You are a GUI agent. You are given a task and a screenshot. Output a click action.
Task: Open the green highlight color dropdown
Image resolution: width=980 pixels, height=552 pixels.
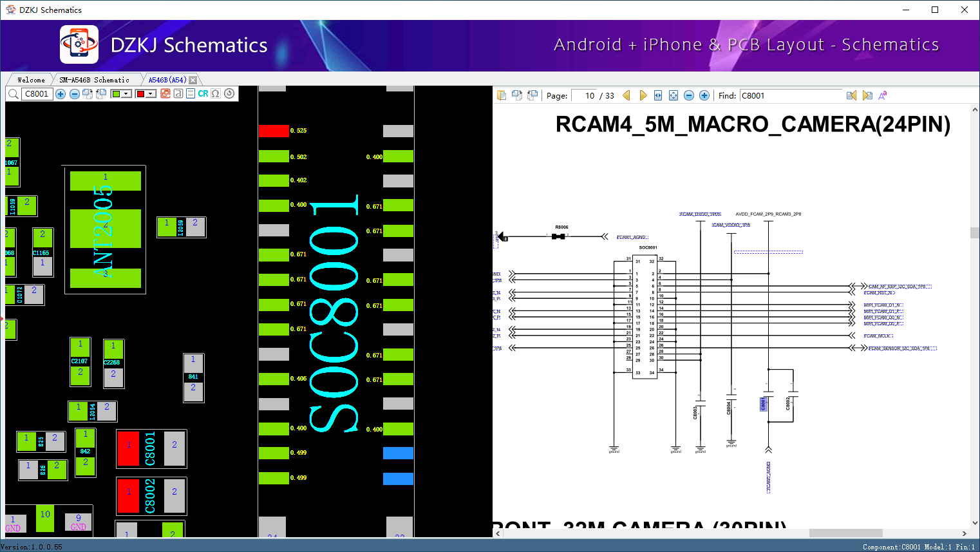click(x=126, y=93)
